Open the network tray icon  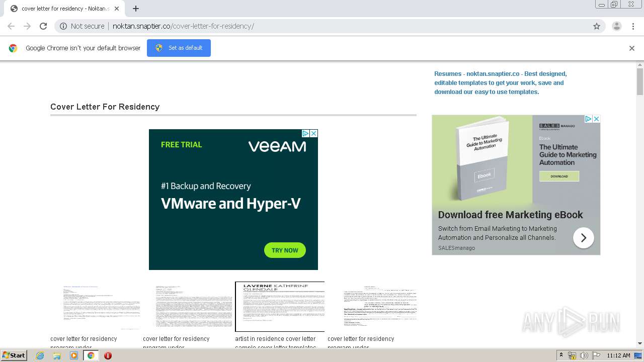pos(572,355)
